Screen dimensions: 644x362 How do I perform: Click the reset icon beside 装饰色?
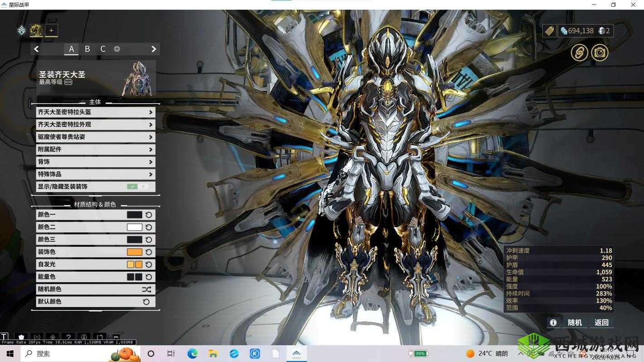(149, 252)
